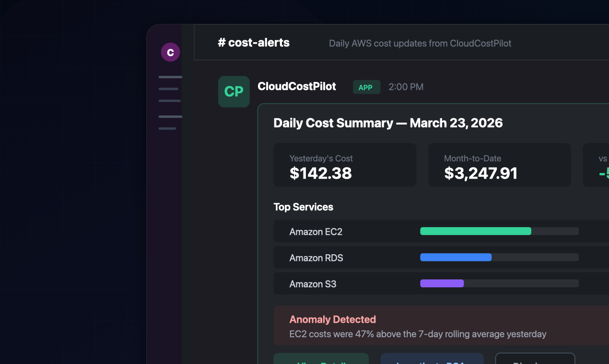Screen dimensions: 609x364
Task: Click the green View Details button
Action: coord(321,360)
